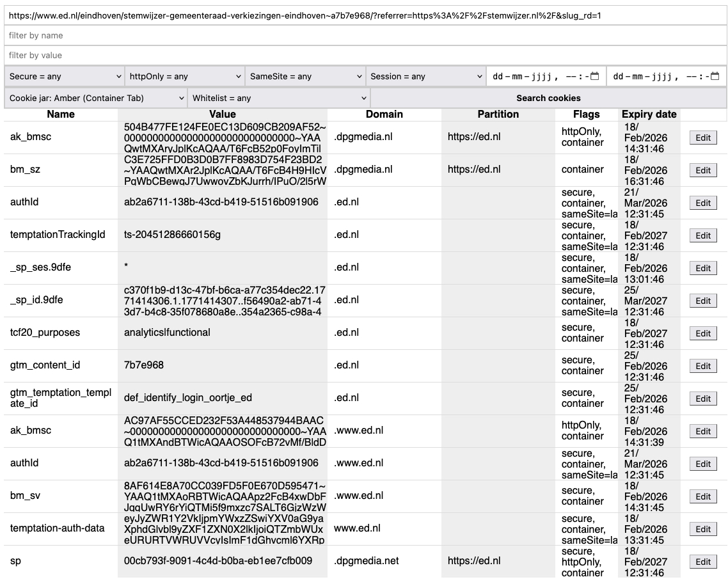
Task: Click into the filter by value field
Action: click(365, 56)
